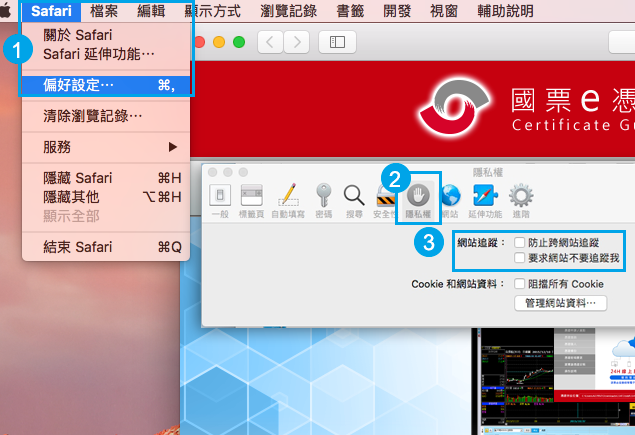This screenshot has height=435, width=635.
Task: Open the 標籤頁 preferences tab
Action: [x=251, y=201]
